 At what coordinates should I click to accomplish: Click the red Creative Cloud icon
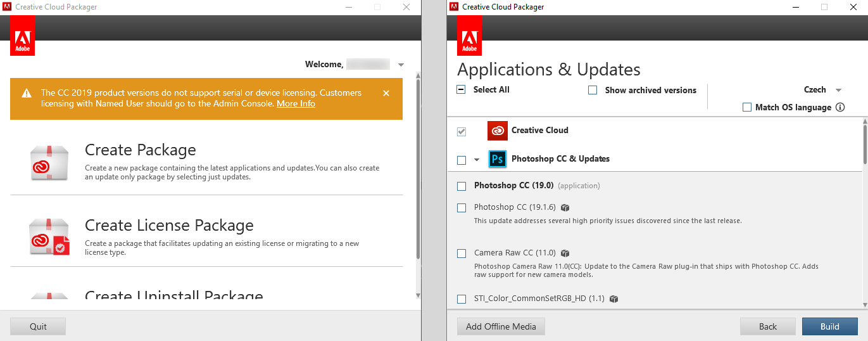pyautogui.click(x=498, y=131)
